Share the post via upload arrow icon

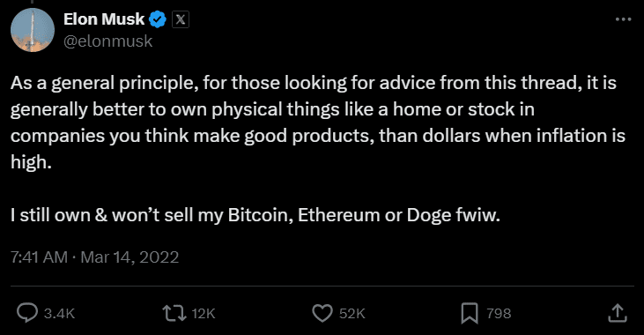[618, 313]
